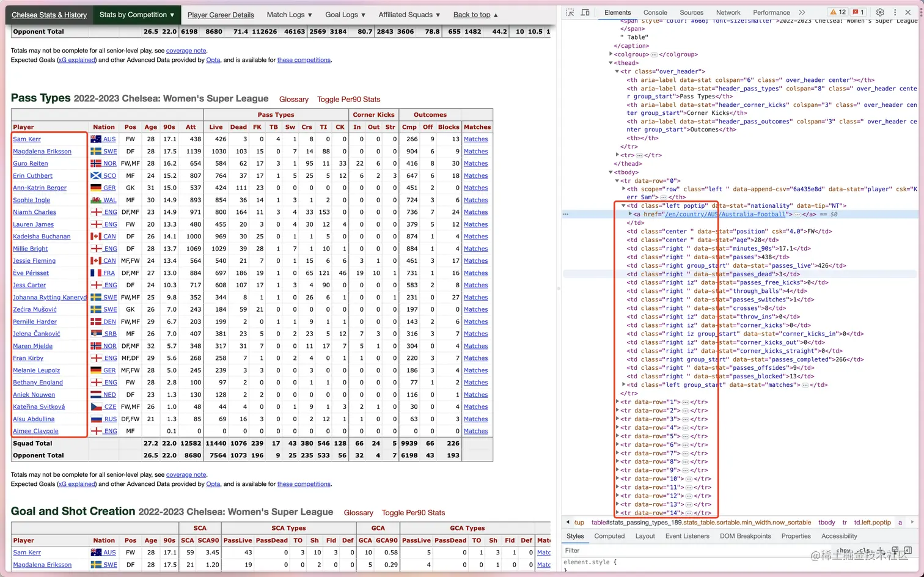Toggle the device toolbar icon

pyautogui.click(x=585, y=12)
